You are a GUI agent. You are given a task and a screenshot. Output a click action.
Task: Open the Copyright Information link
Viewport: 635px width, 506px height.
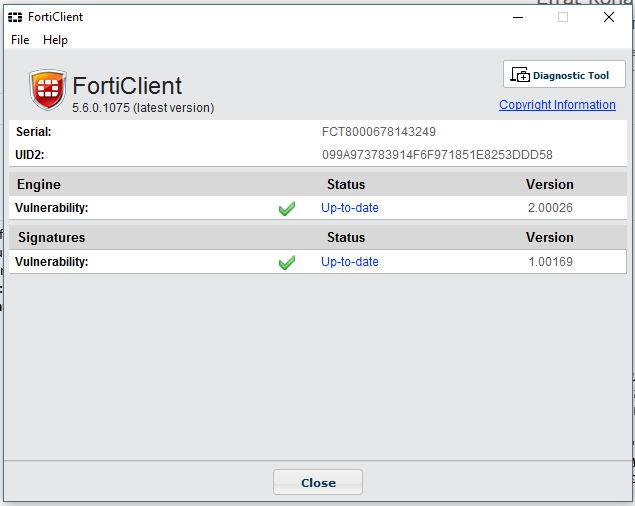tap(557, 105)
